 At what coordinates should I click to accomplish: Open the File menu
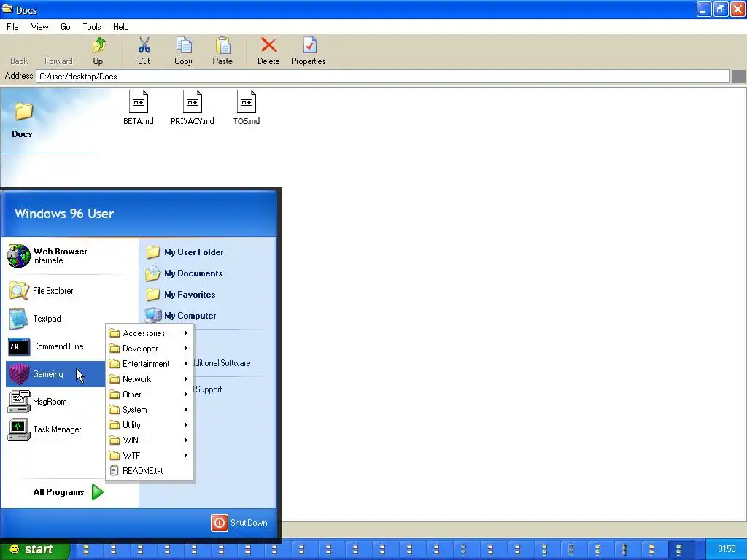click(x=13, y=27)
